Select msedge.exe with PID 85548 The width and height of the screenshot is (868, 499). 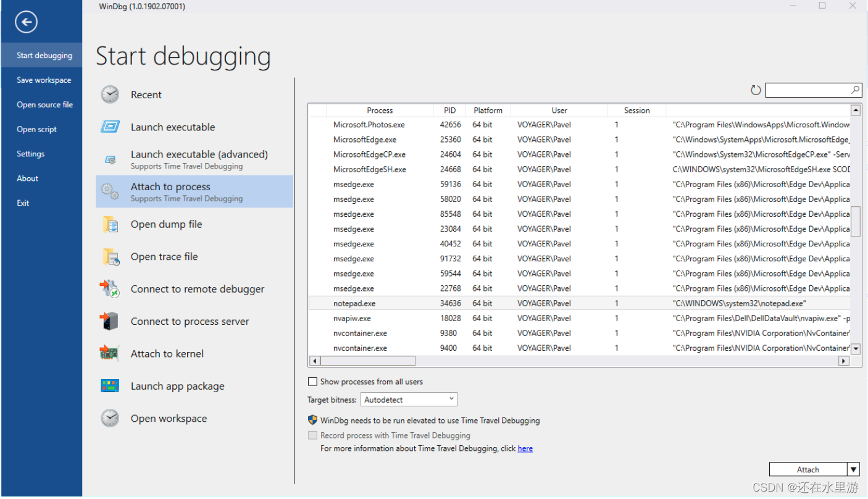[579, 214]
